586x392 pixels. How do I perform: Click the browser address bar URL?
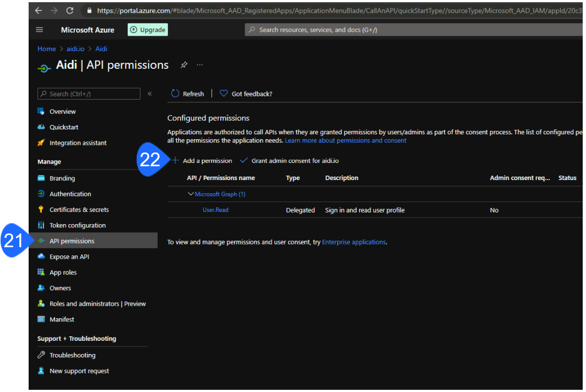click(x=338, y=10)
